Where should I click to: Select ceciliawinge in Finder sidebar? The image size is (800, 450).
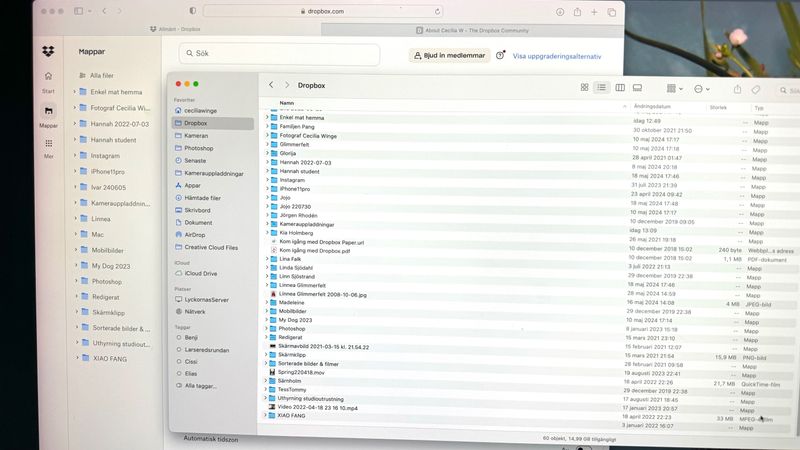tap(200, 110)
